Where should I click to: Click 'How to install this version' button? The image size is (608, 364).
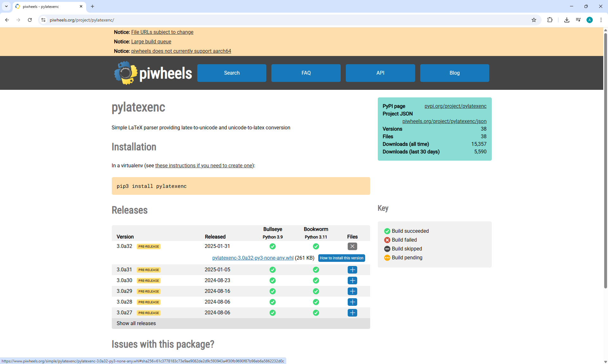click(x=341, y=258)
